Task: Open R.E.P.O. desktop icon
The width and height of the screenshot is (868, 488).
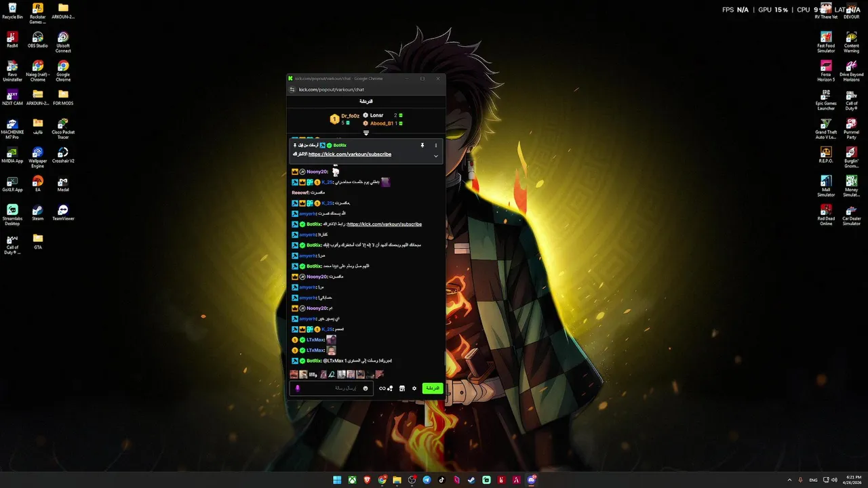Action: coord(826,155)
